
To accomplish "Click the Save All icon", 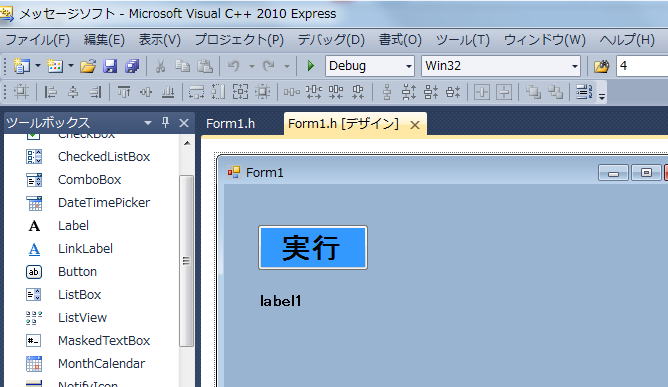I will (x=132, y=66).
